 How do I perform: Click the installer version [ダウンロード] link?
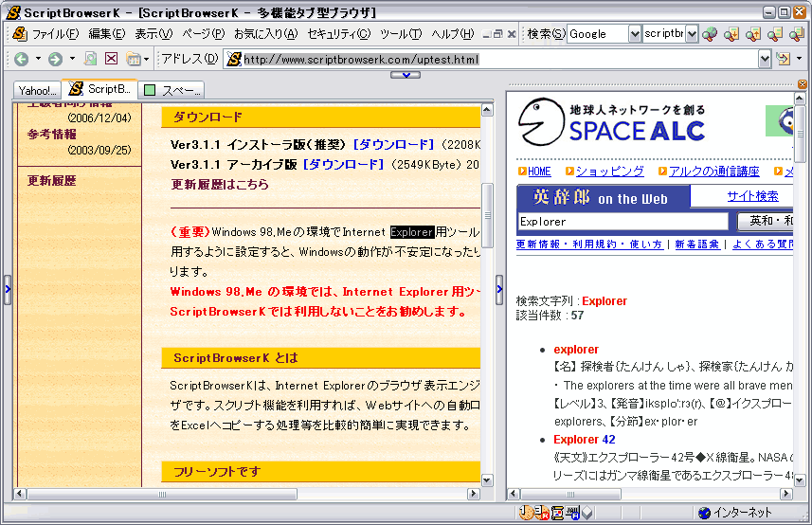(x=393, y=144)
